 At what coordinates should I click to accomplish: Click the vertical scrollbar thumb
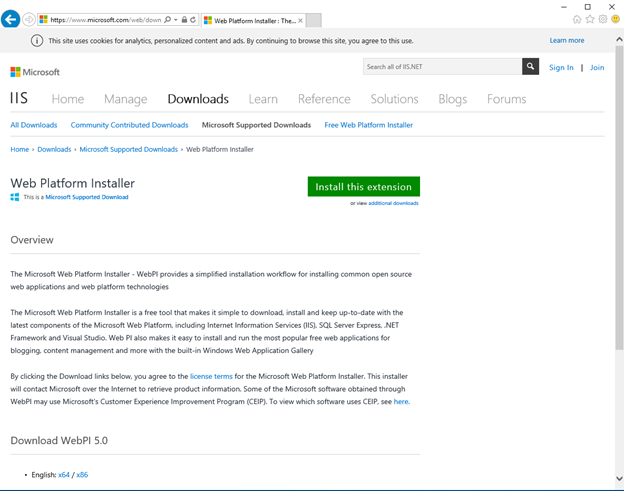tap(619, 198)
